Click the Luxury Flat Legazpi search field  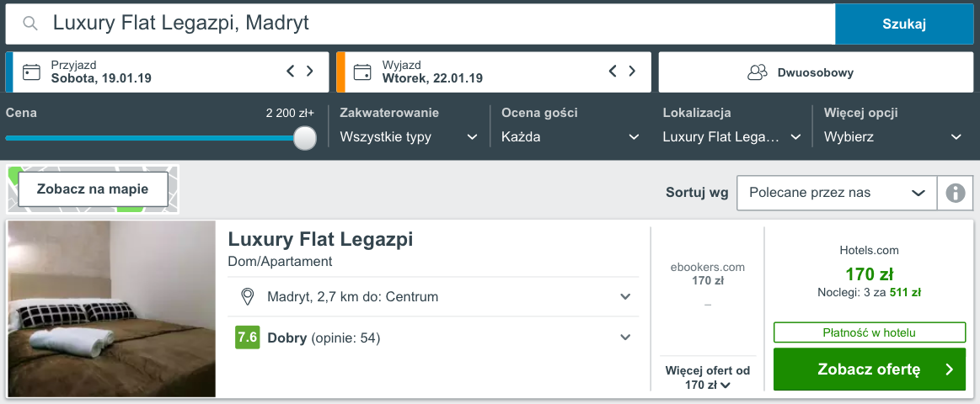pos(420,24)
